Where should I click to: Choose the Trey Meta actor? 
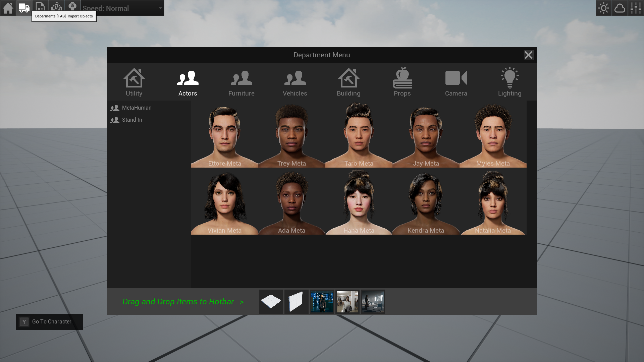coord(292,134)
